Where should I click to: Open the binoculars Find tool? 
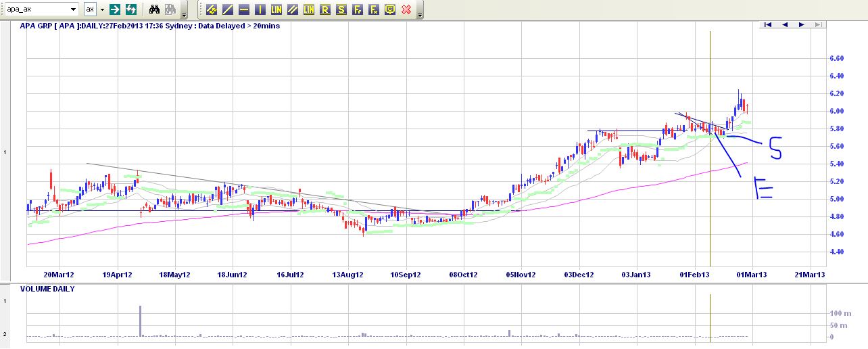pos(154,9)
